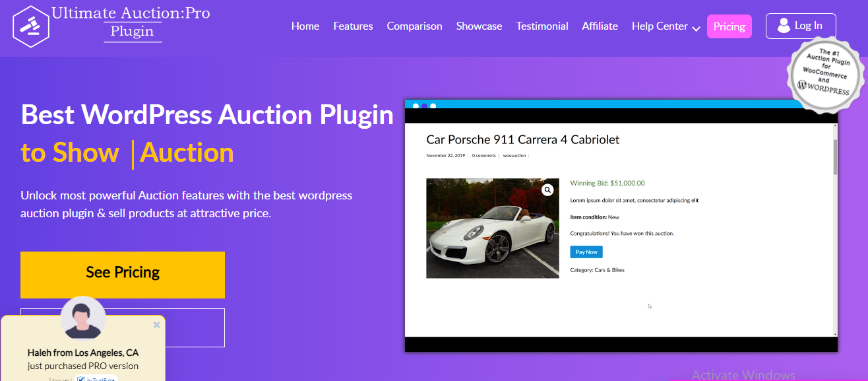Click the hexagonal gavel logo icon
This screenshot has width=868, height=381.
click(x=30, y=27)
